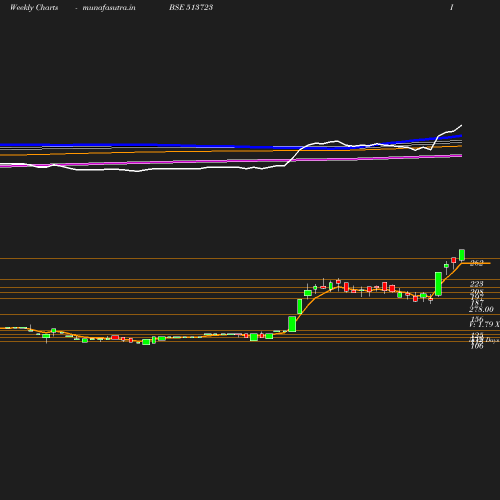
Task: Click the 'V: 1.79 X' volume text
Action: pos(484,324)
